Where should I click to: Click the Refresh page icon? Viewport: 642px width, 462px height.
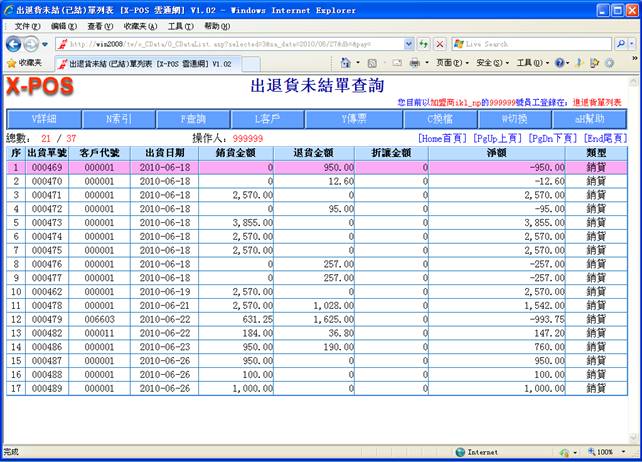pos(424,44)
